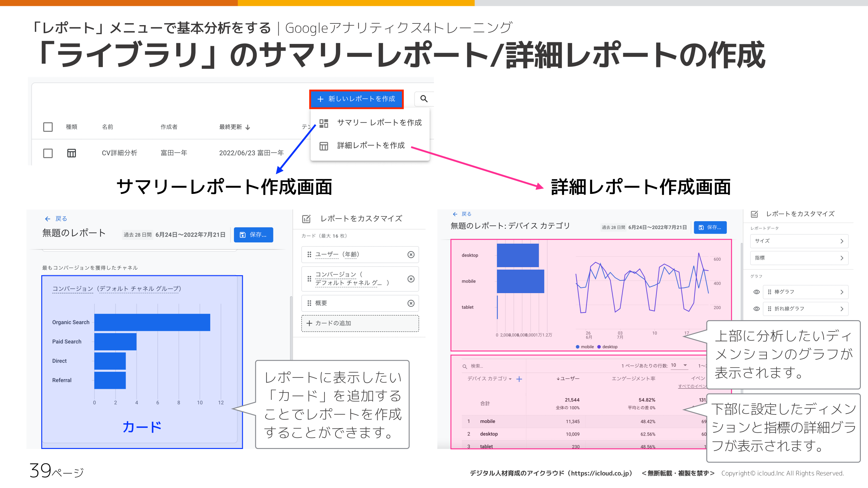Remove the ユーザー（年齢）card via its X icon
Image resolution: width=868 pixels, height=488 pixels.
[411, 255]
